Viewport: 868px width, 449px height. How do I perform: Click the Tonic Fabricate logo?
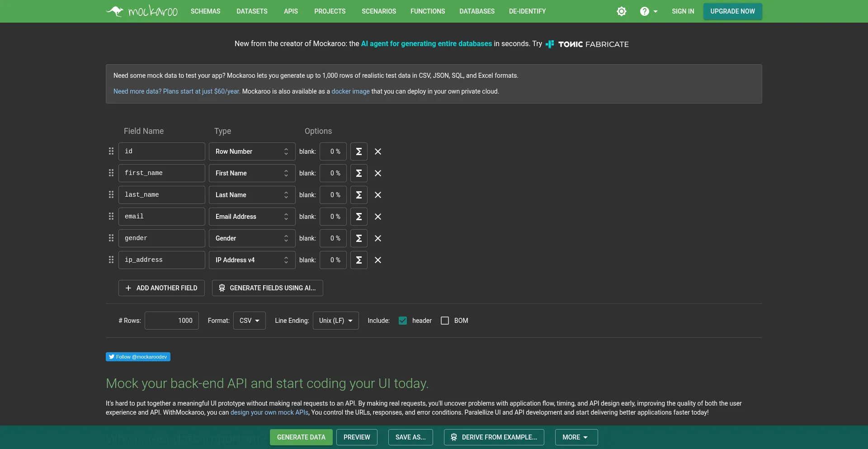click(x=587, y=44)
